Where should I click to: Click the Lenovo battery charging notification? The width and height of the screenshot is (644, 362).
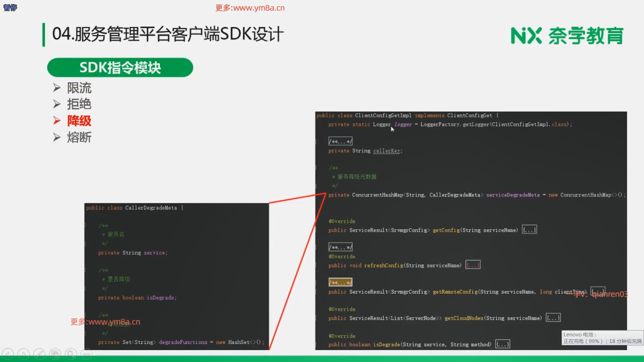602,338
